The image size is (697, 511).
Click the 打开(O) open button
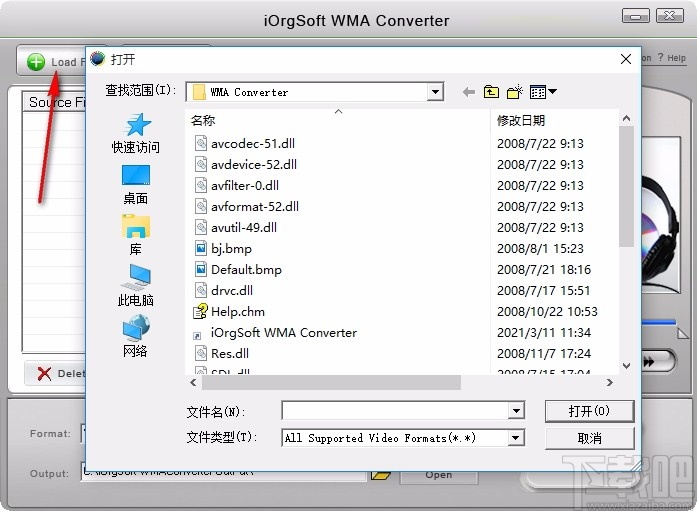pyautogui.click(x=589, y=411)
